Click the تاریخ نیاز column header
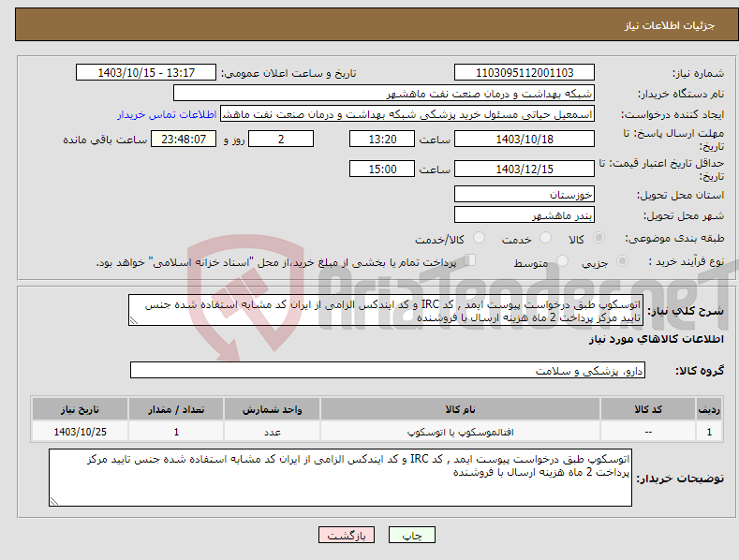 coord(80,409)
